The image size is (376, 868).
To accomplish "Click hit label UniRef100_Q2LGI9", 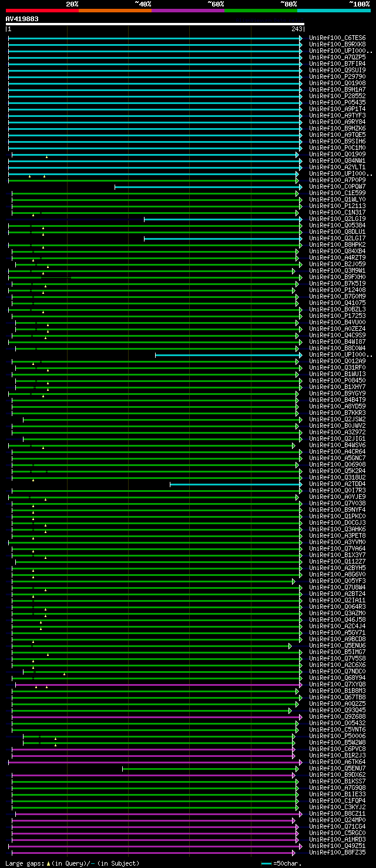I will pos(337,219).
